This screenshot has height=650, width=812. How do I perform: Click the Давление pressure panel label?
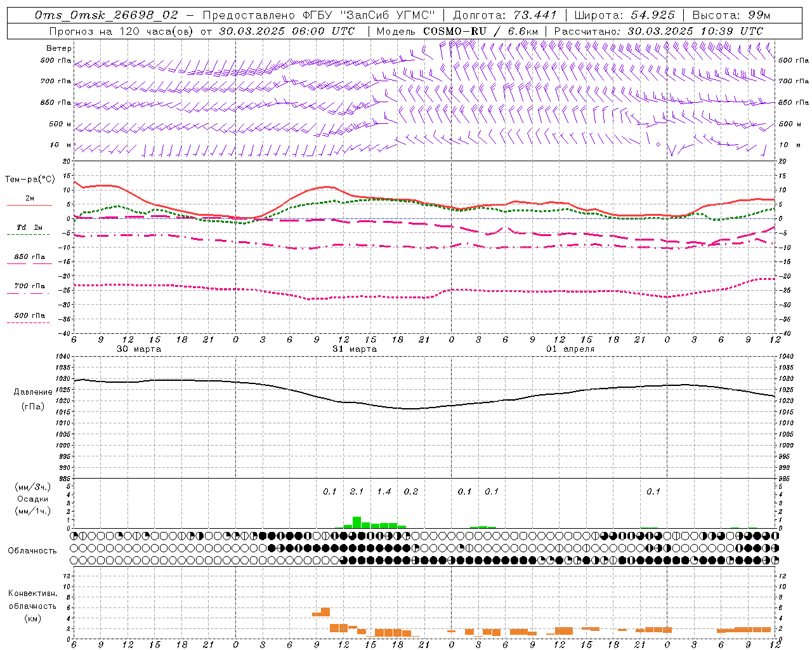[33, 392]
